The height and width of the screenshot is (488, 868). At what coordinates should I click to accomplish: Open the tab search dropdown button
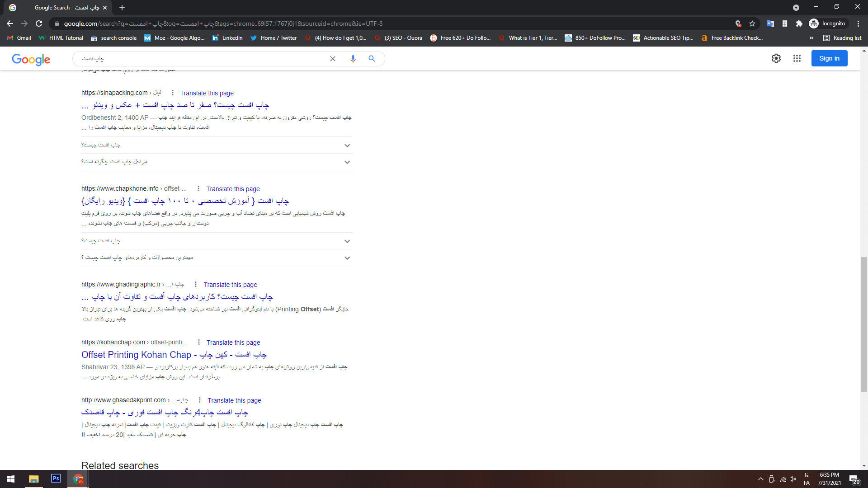click(x=796, y=8)
